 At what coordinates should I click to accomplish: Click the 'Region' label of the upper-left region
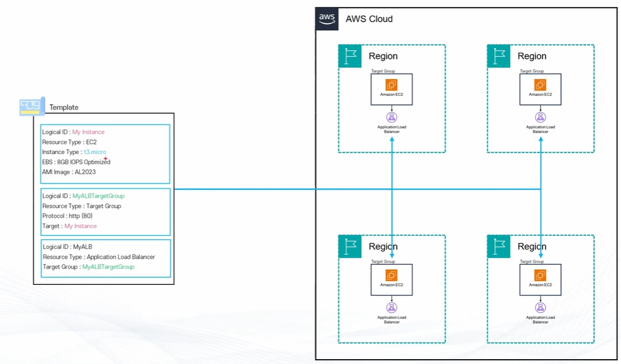point(383,56)
